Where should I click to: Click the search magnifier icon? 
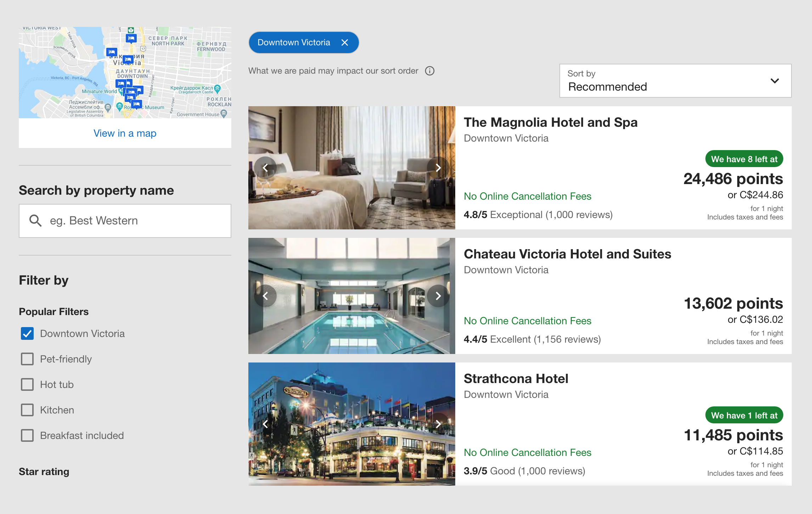[35, 221]
